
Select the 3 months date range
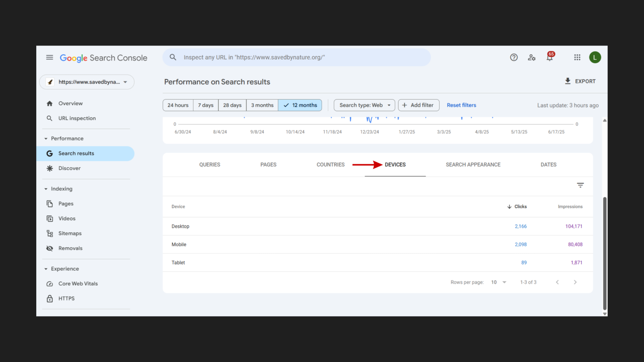point(262,105)
